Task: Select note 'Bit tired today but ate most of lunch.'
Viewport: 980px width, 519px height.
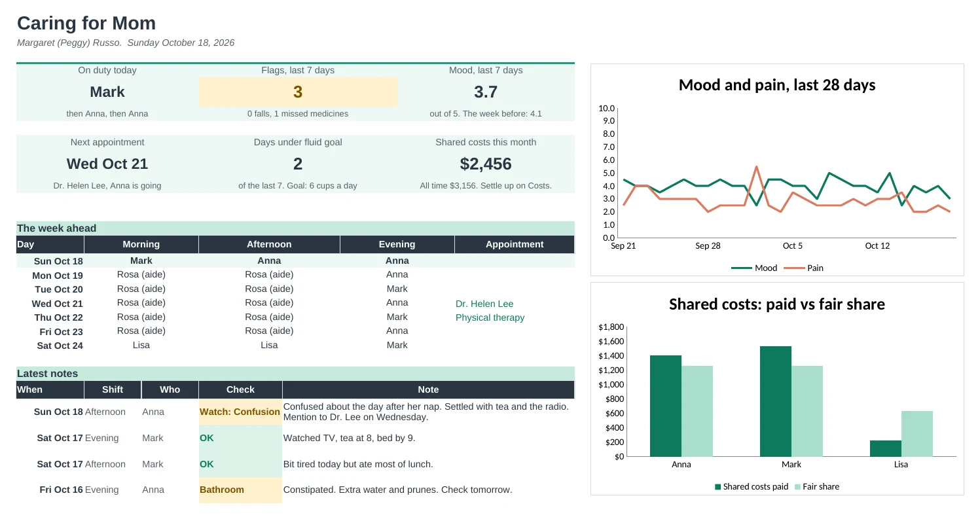Action: 358,464
